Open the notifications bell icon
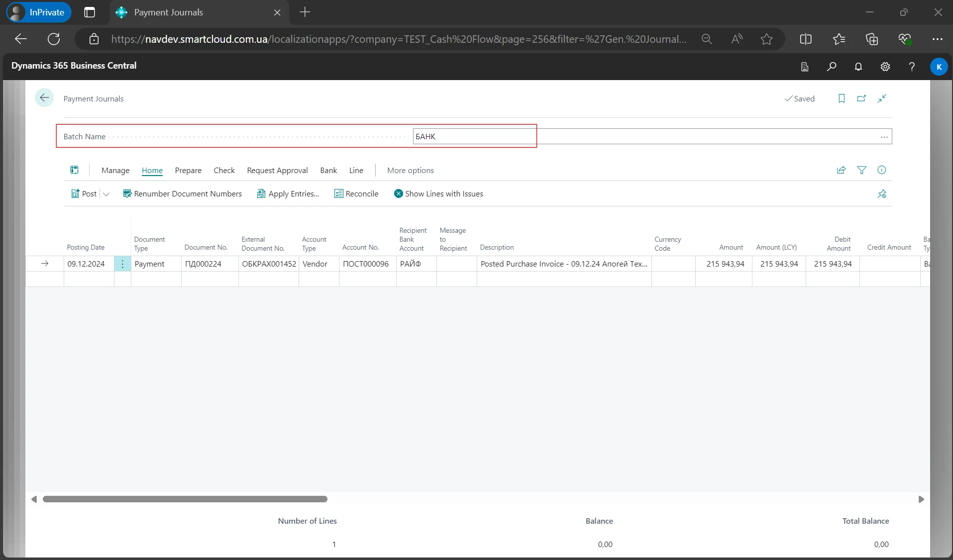The width and height of the screenshot is (953, 560). tap(858, 66)
